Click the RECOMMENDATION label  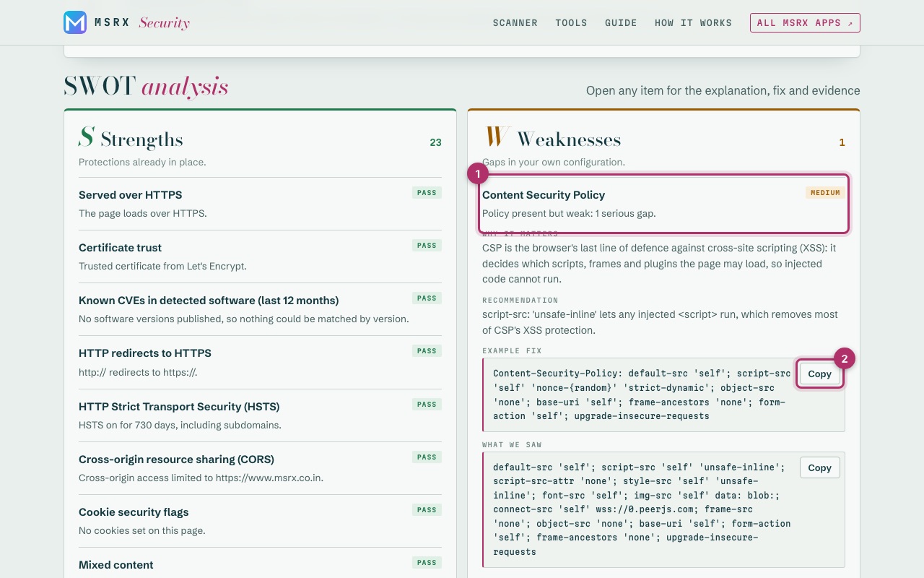point(520,300)
